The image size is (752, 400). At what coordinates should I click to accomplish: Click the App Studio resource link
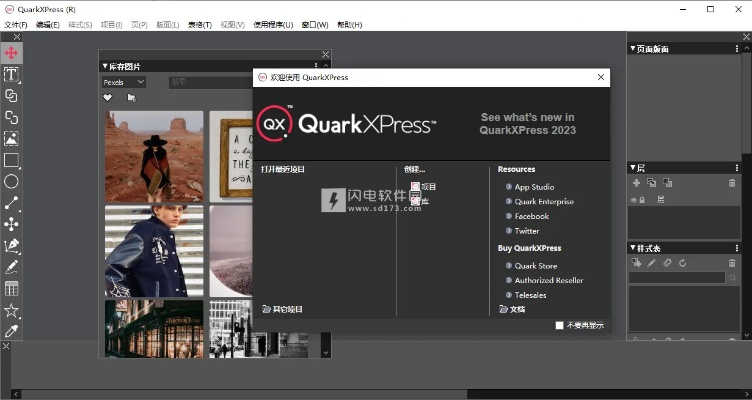[534, 187]
